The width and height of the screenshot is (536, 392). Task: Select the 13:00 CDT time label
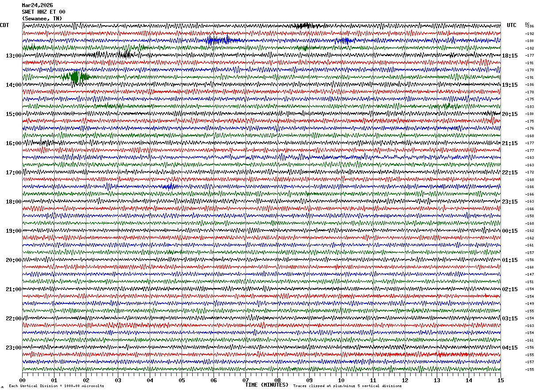(14, 55)
